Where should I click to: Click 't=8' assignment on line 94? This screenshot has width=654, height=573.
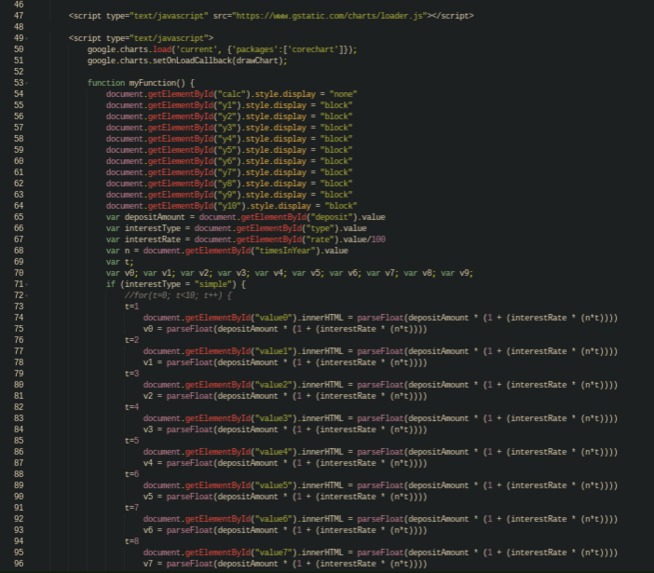[x=132, y=542]
